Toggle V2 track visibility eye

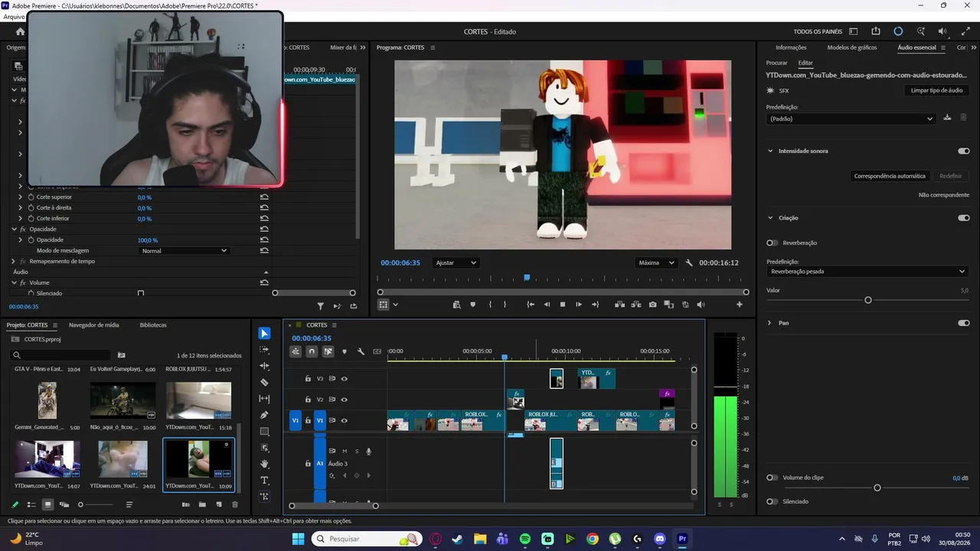coord(344,399)
